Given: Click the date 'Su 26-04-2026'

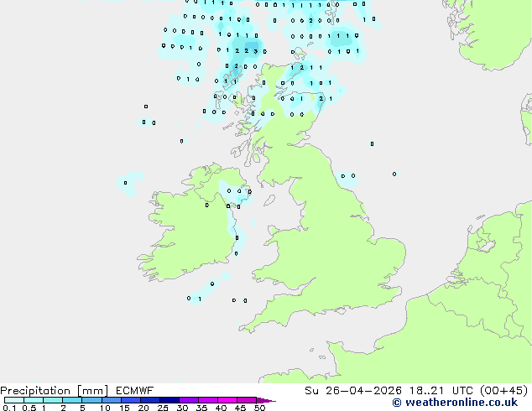Looking at the screenshot, I should tap(353, 391).
